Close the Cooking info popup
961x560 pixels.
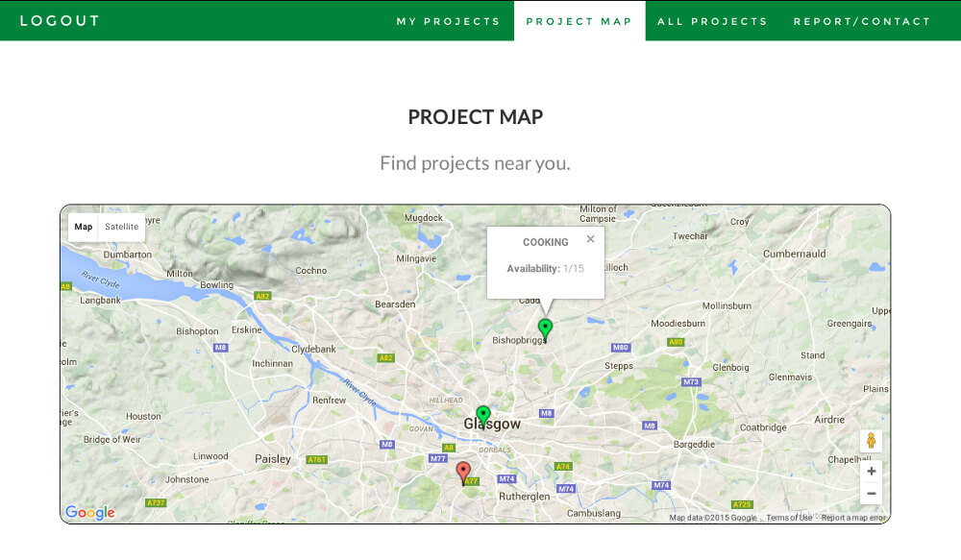pos(590,239)
